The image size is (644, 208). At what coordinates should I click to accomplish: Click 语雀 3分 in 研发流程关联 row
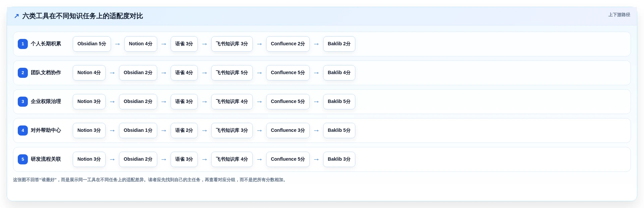[184, 159]
